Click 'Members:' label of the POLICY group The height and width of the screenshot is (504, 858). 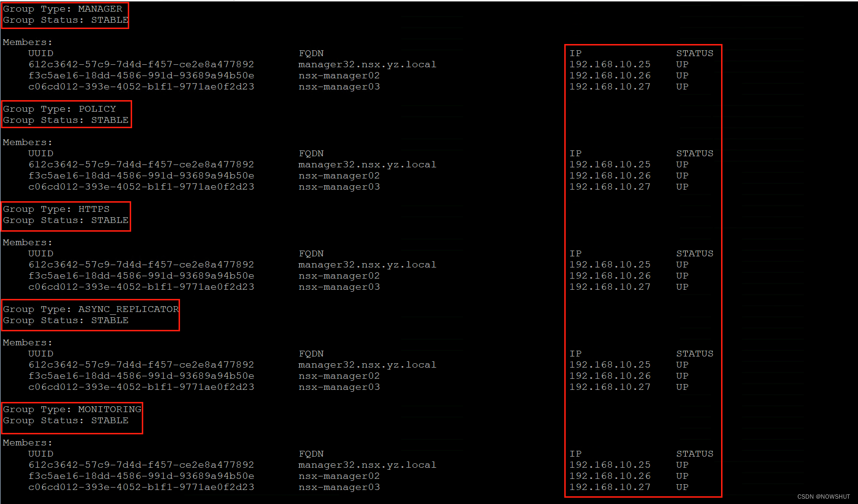[x=28, y=142]
